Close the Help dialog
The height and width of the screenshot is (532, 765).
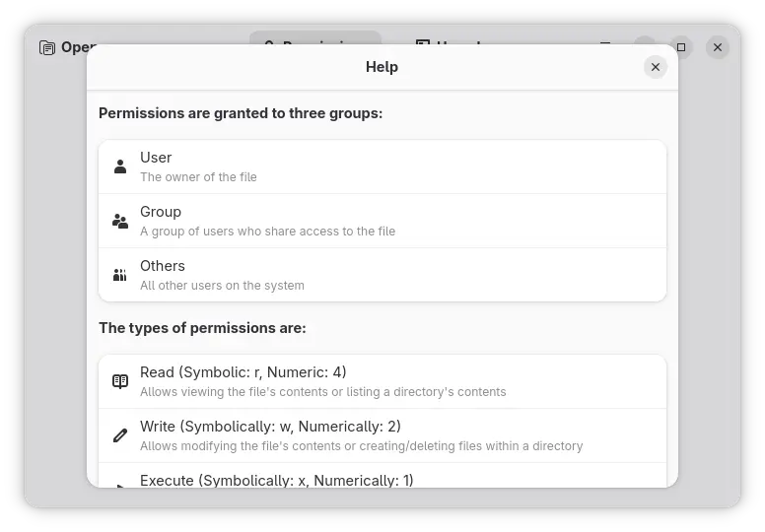point(656,67)
